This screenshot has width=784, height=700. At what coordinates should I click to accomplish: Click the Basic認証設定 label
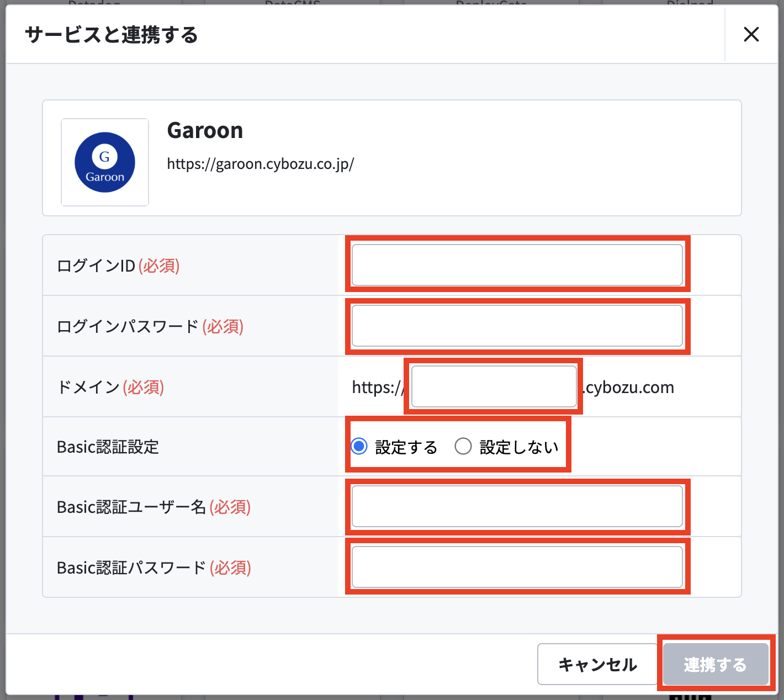[108, 447]
